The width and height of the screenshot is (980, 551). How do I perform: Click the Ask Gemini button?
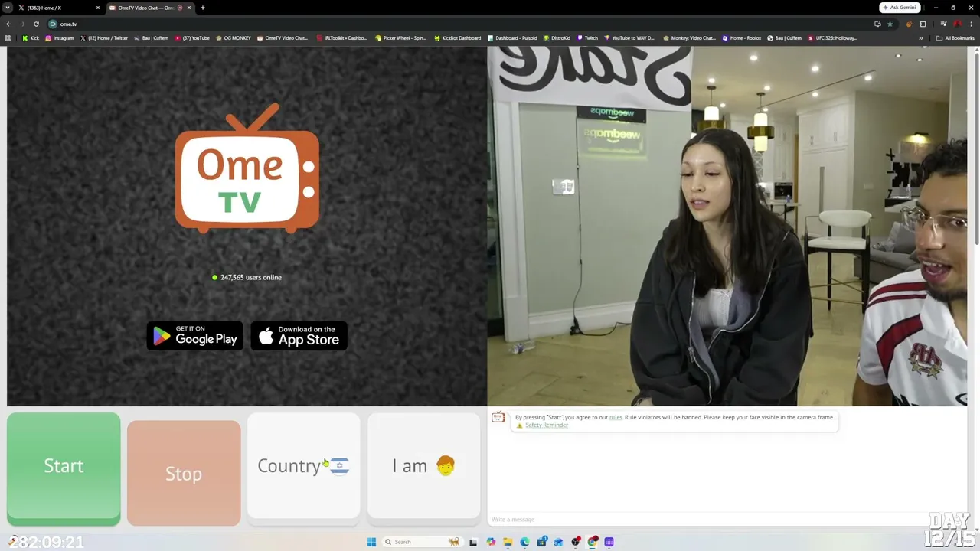(x=900, y=8)
